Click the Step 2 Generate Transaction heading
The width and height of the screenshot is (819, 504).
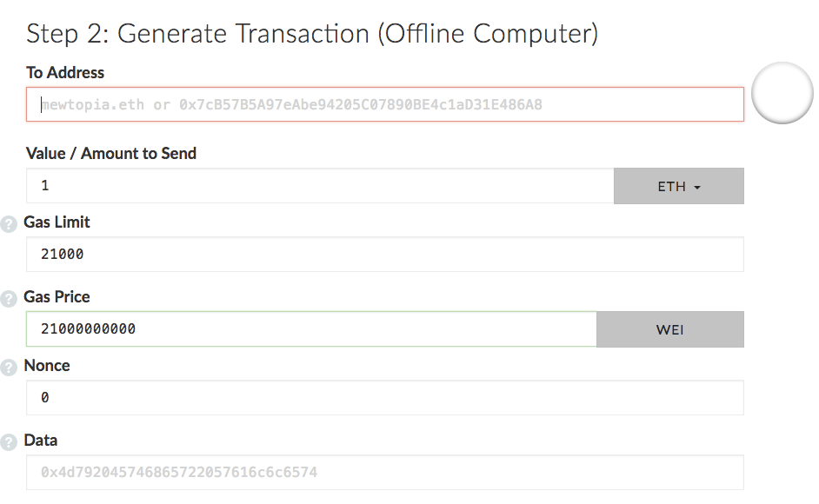point(312,34)
